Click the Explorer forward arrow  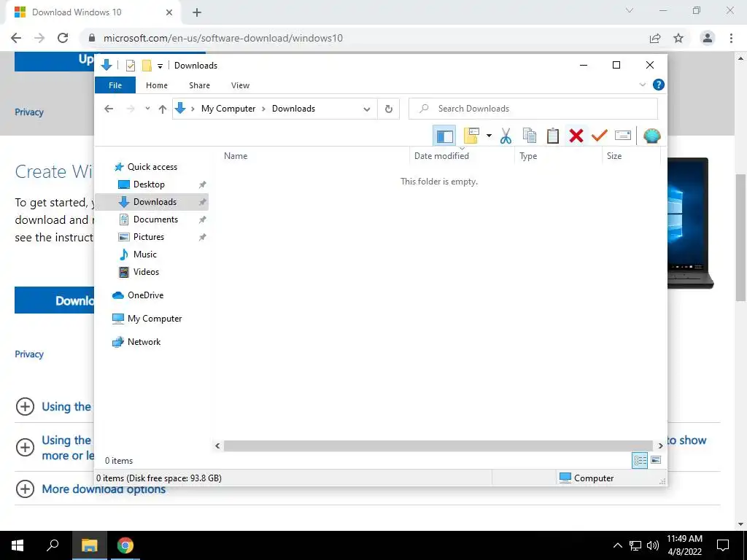click(x=130, y=109)
